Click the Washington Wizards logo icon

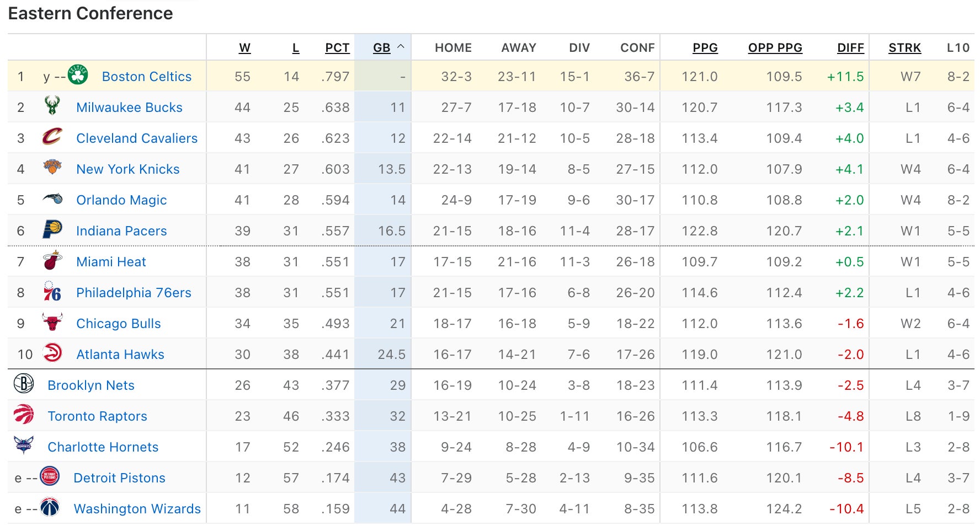click(x=50, y=507)
